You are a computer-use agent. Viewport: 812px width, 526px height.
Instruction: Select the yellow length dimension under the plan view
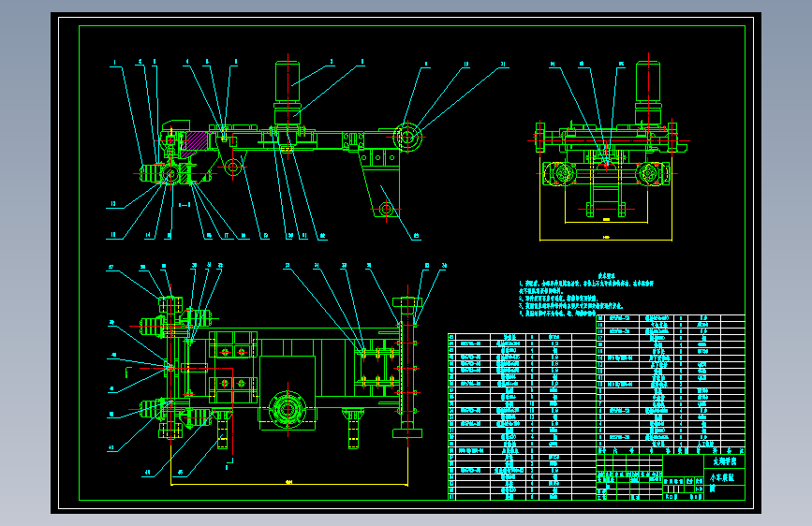click(289, 484)
